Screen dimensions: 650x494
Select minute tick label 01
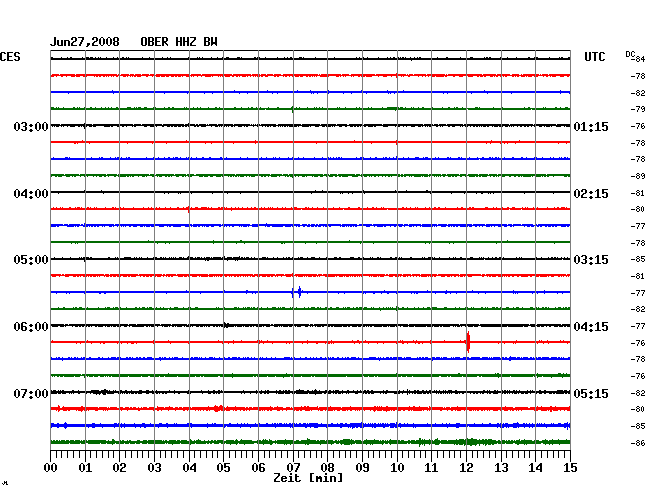[x=85, y=467]
